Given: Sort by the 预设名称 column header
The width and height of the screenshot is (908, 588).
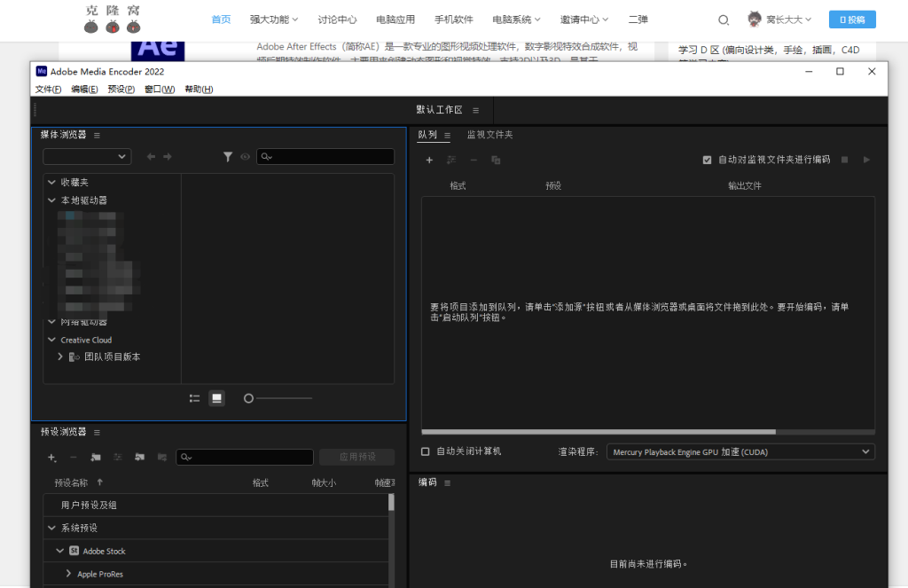Looking at the screenshot, I should pyautogui.click(x=71, y=483).
